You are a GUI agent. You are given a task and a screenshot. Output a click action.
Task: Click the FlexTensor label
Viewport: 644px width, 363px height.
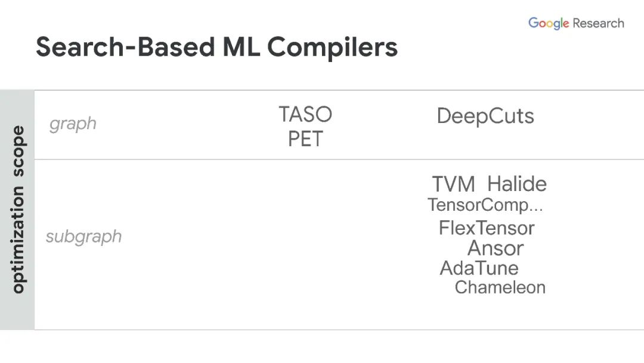click(x=487, y=228)
